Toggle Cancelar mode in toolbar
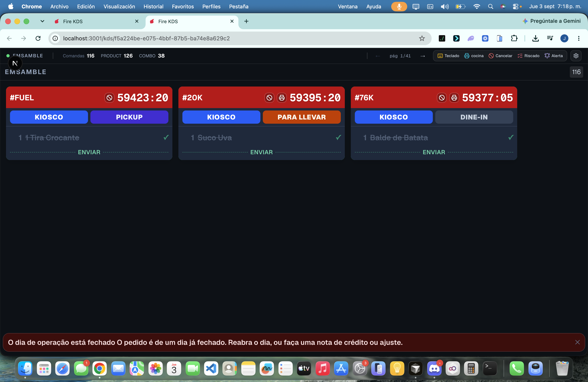Screen dimensions: 588x382 [501, 56]
